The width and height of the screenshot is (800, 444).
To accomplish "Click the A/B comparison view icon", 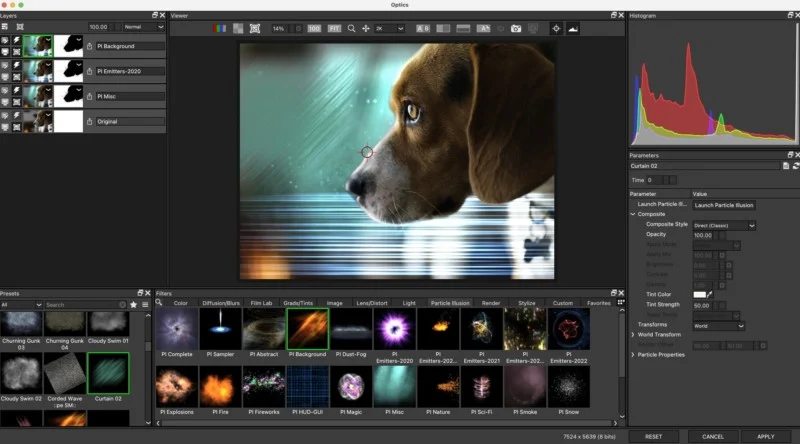I will pos(422,29).
